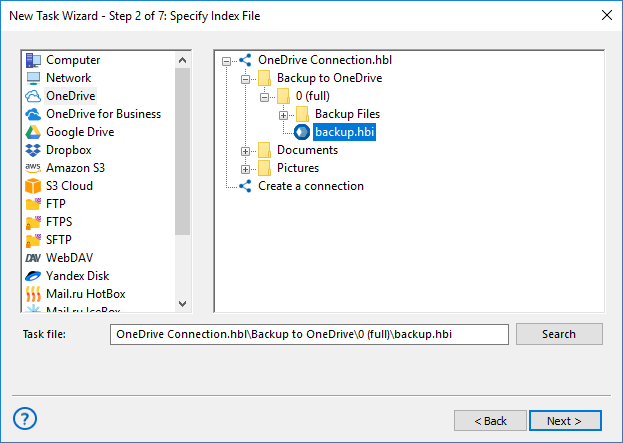
Task: Click the Yandex Disk saucer icon
Action: click(33, 276)
